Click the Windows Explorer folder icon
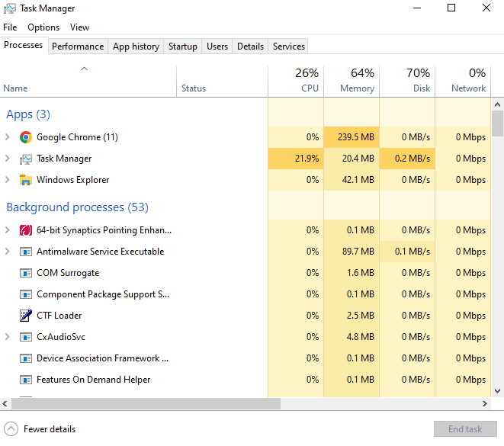This screenshot has width=504, height=446. tap(25, 180)
